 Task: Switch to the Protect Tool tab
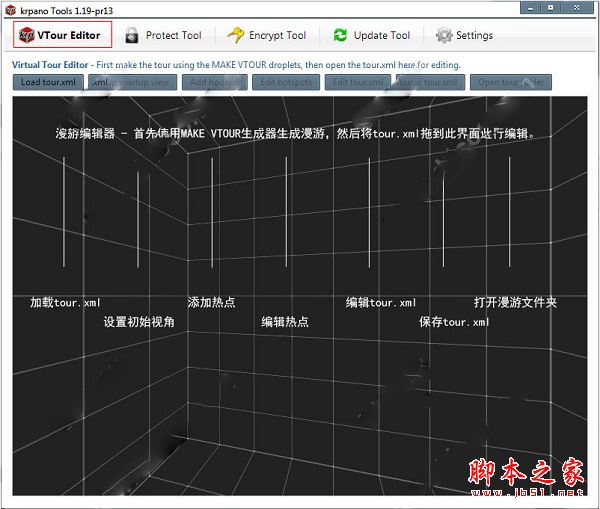[163, 35]
